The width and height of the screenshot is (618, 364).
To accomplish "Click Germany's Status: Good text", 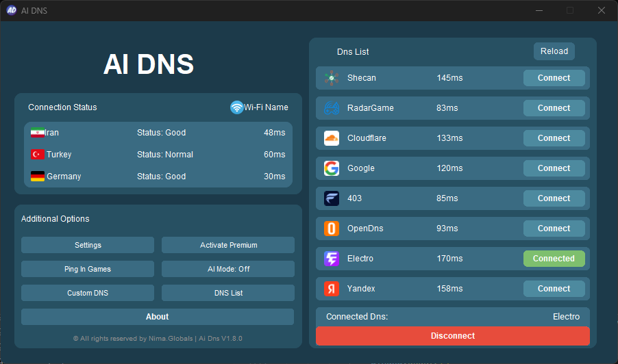I will pyautogui.click(x=161, y=177).
